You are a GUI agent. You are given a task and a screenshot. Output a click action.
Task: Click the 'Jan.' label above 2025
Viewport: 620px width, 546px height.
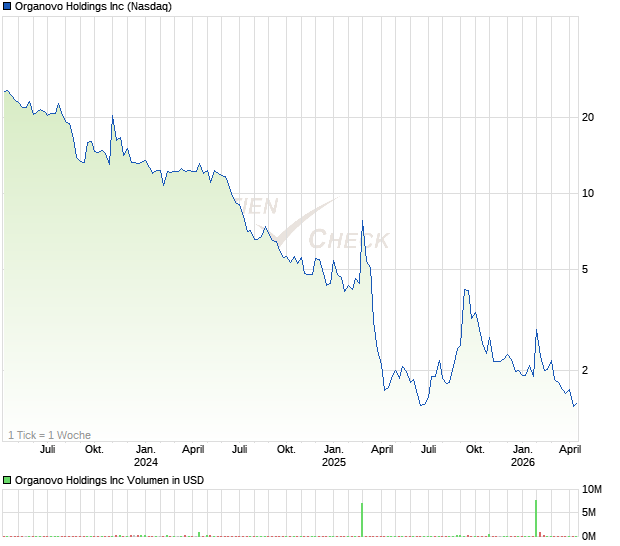click(334, 450)
